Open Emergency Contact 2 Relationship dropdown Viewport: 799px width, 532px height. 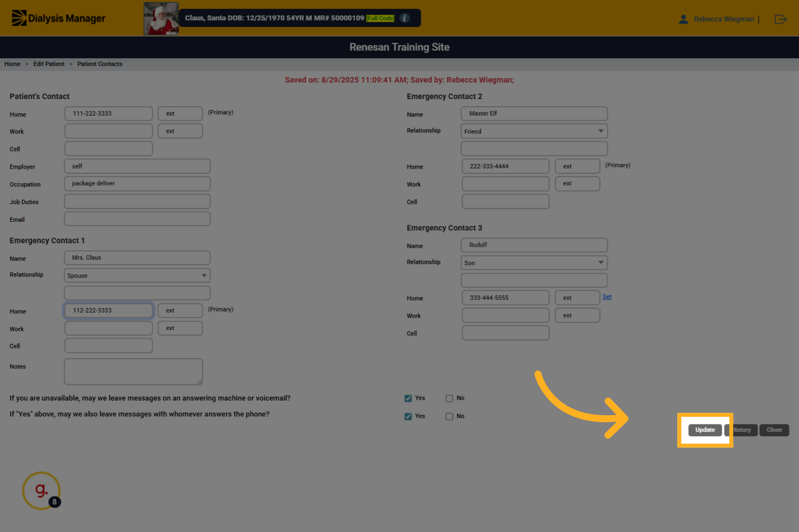click(x=534, y=131)
